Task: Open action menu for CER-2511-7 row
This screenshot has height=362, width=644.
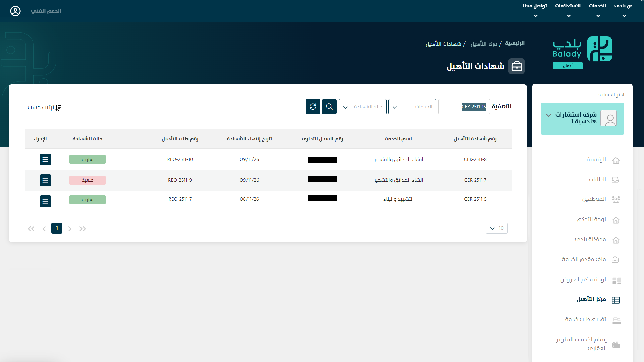Action: [x=45, y=180]
